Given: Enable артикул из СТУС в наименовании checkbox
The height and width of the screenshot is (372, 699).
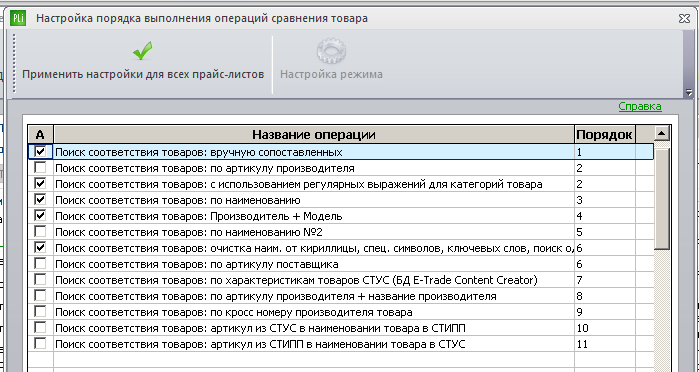Looking at the screenshot, I should [40, 328].
